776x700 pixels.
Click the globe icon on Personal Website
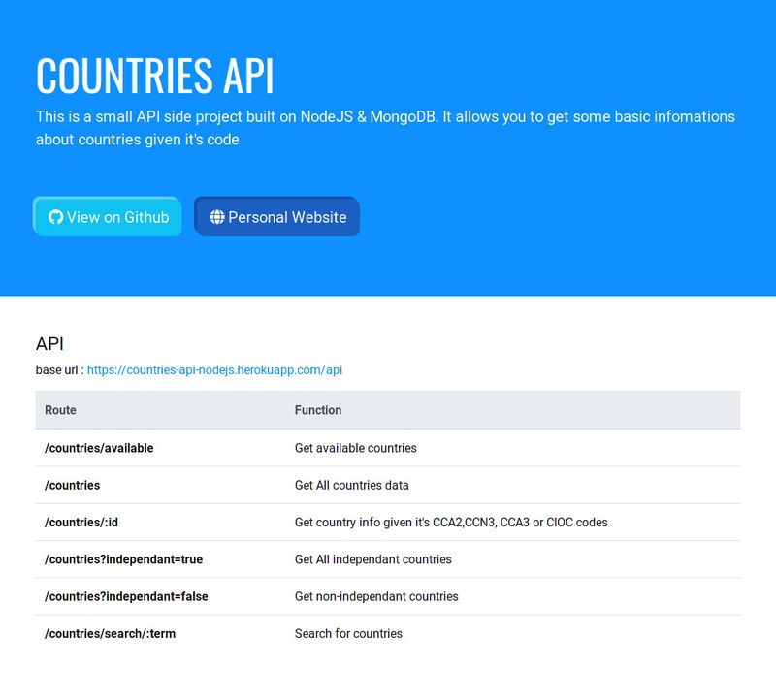(x=216, y=217)
